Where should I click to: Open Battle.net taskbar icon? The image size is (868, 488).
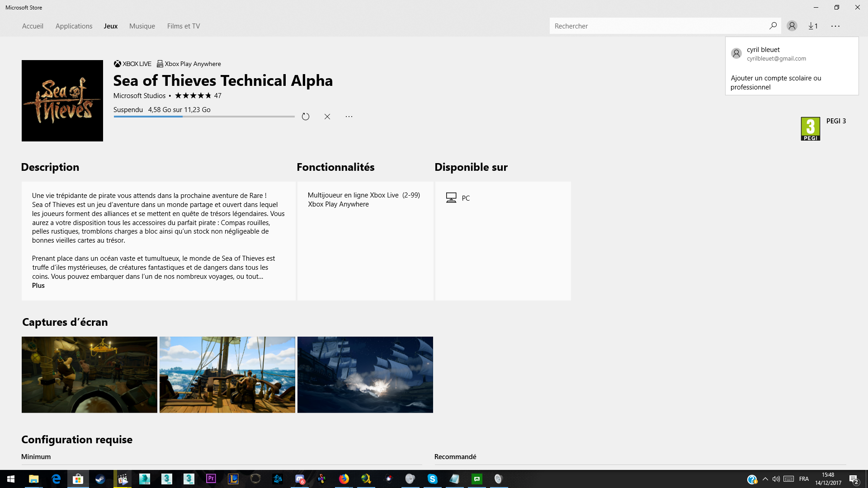tap(278, 479)
